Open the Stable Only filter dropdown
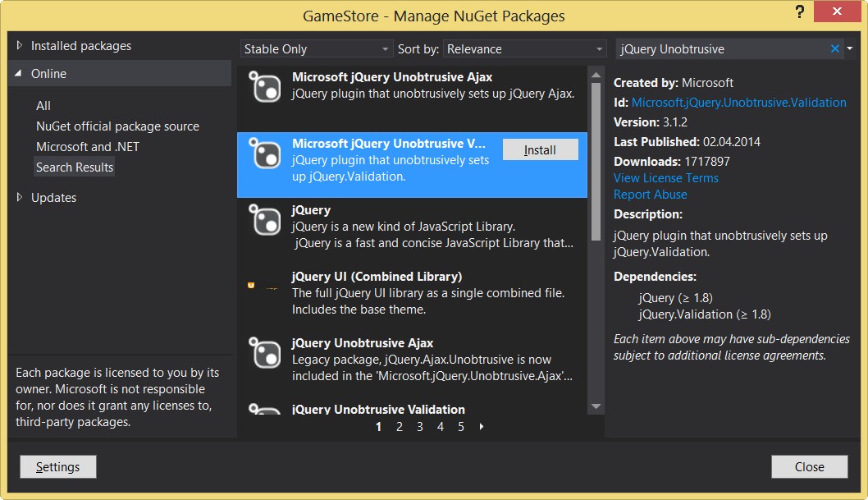868x500 pixels. [316, 48]
